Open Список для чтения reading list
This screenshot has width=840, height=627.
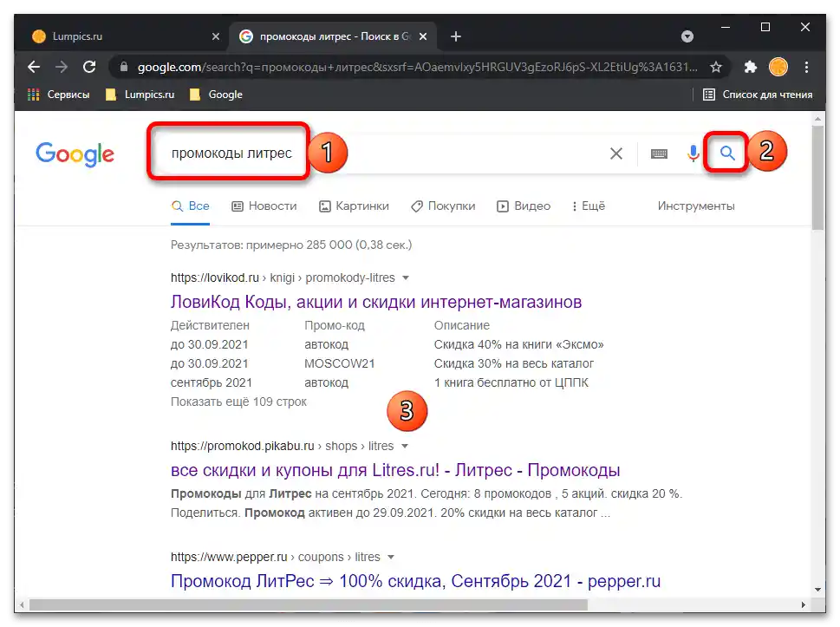point(758,95)
